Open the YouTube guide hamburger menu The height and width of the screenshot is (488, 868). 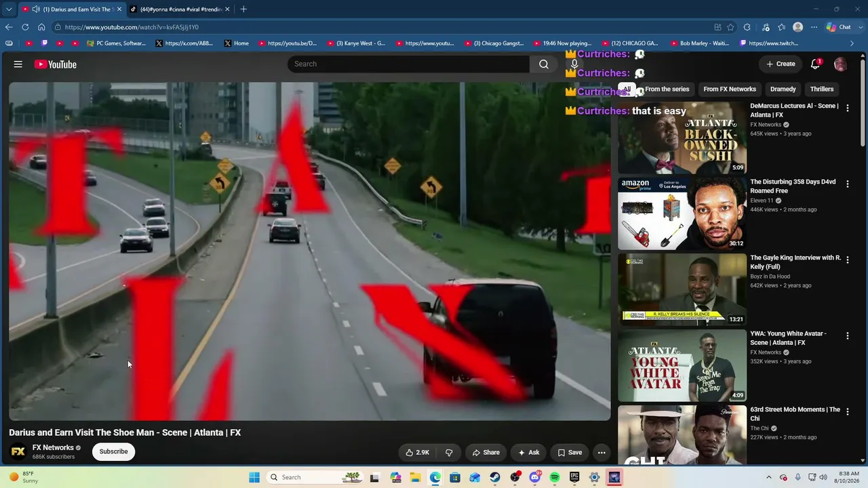[18, 64]
